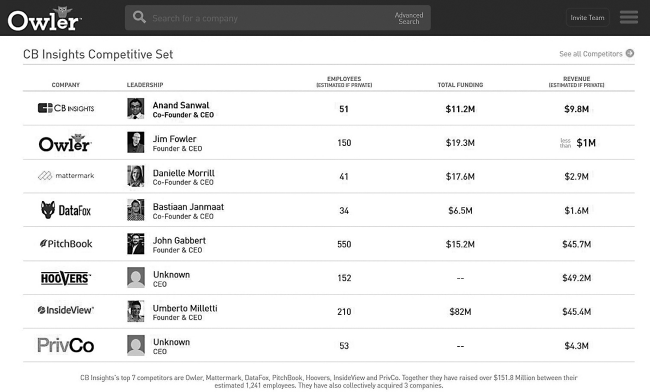
Task: Click Anand Sanwal's profile photo
Action: [136, 109]
